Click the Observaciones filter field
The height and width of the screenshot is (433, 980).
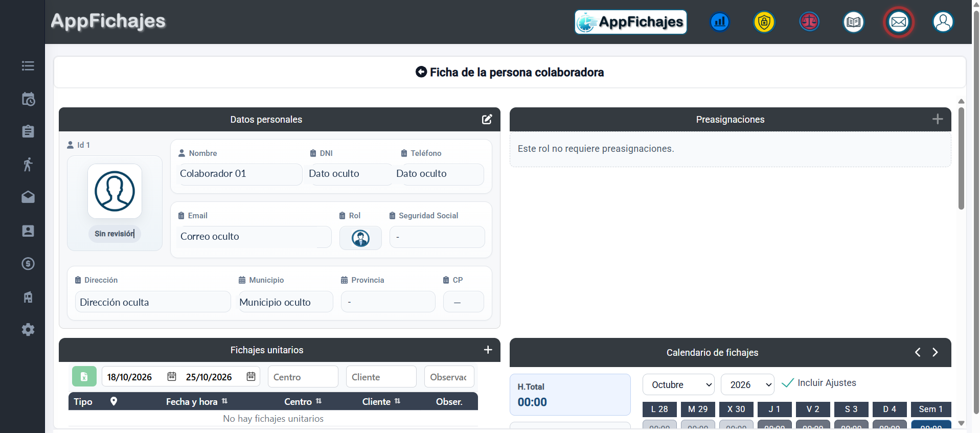(x=449, y=377)
